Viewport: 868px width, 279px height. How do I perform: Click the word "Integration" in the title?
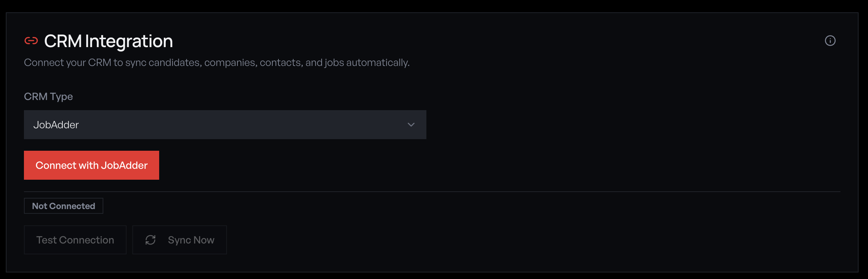[129, 41]
